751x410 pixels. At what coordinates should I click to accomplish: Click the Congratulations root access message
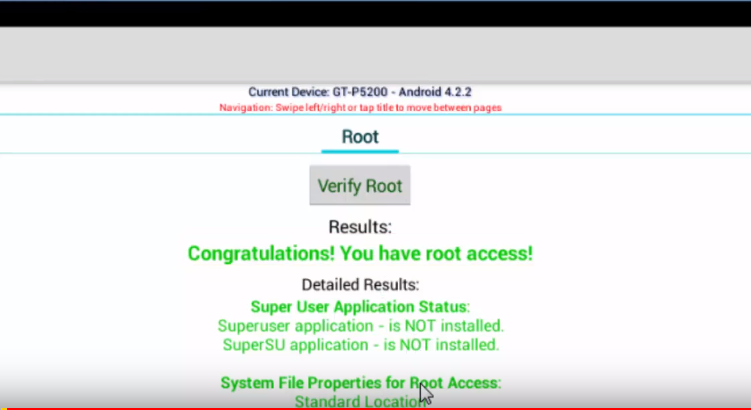tap(360, 253)
